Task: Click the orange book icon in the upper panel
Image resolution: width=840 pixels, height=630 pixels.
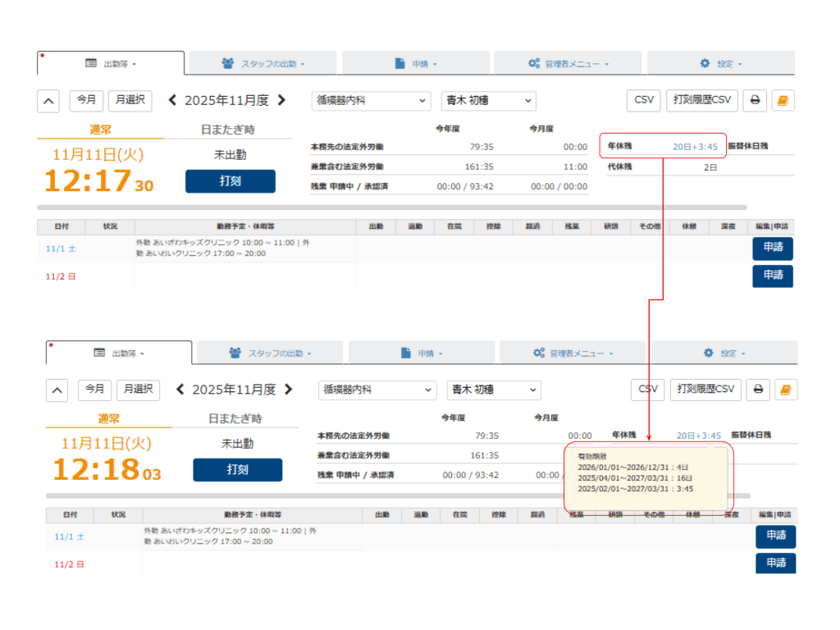Action: coord(783,101)
